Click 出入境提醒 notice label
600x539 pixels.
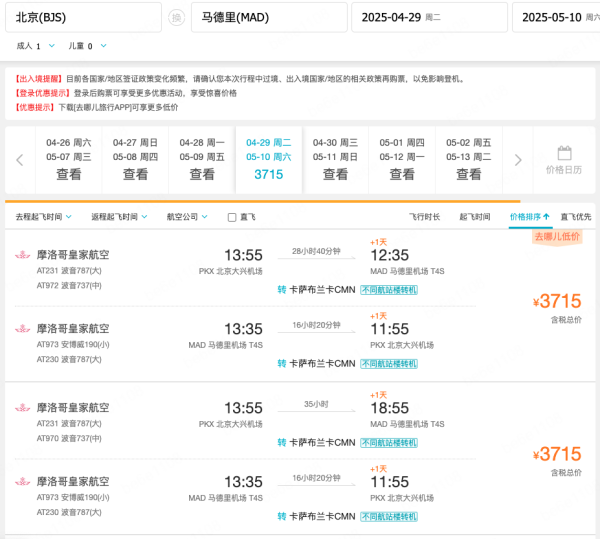pyautogui.click(x=39, y=79)
